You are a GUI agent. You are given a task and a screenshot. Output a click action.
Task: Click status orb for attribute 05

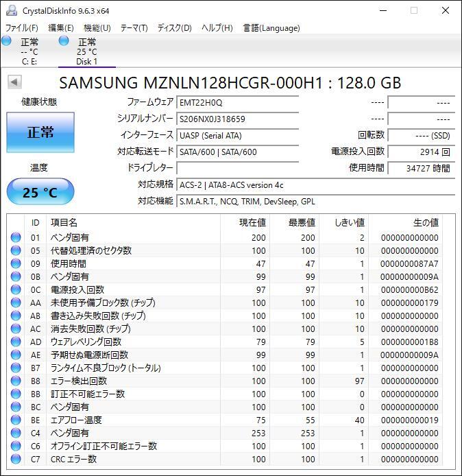16,250
